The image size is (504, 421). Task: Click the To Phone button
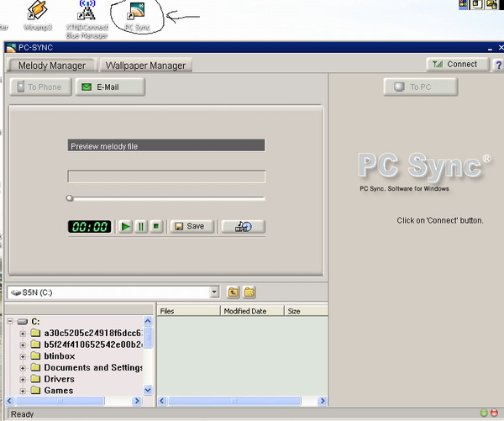40,87
